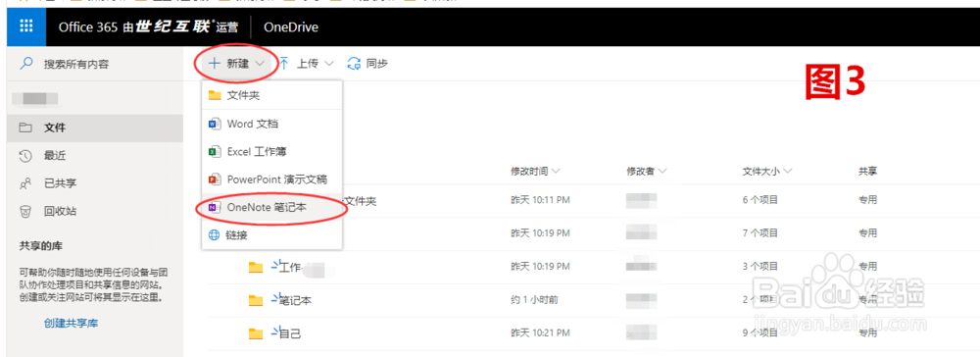Click the search magnifier icon
Image resolution: width=980 pixels, height=357 pixels.
25,63
